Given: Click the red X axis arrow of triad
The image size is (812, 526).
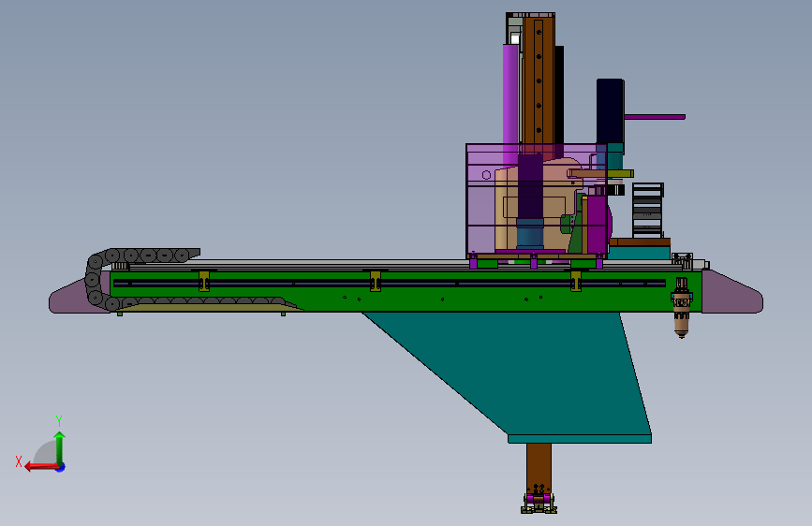Looking at the screenshot, I should click(41, 467).
